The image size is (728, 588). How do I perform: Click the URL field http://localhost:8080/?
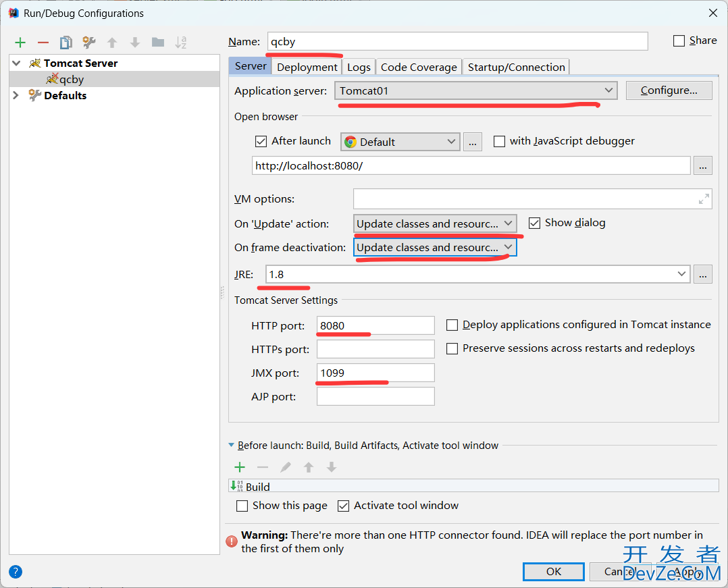[x=471, y=165]
